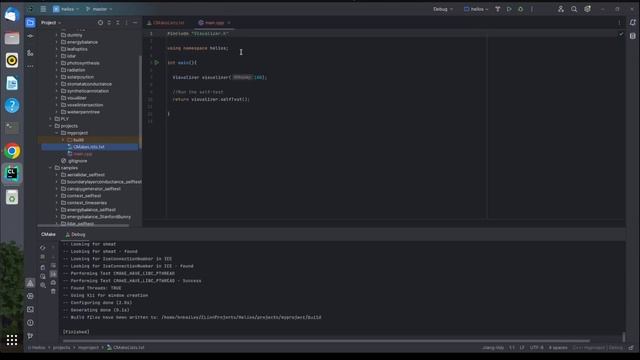Screen dimensions: 640x360
Task: Expand the lidar folder
Action: point(57,56)
